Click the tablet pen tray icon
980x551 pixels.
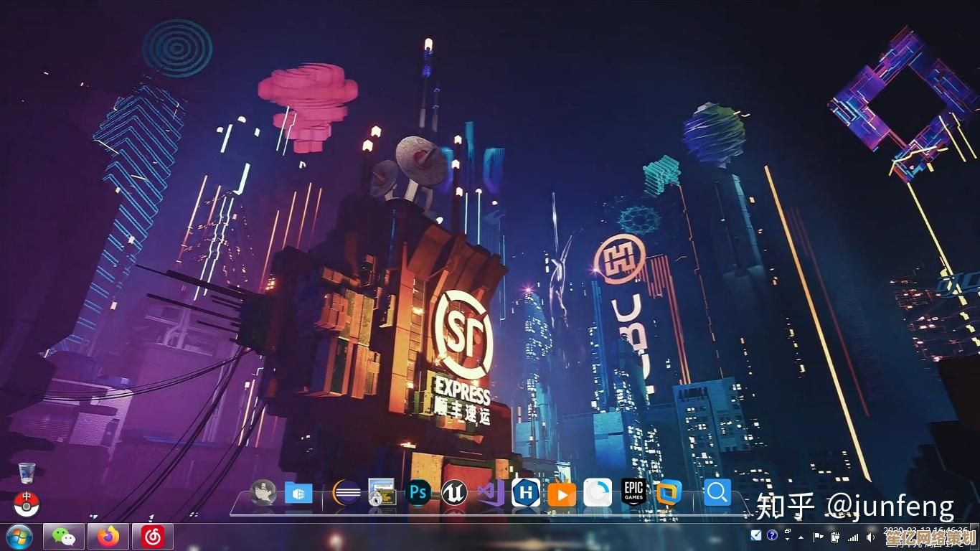click(x=756, y=535)
